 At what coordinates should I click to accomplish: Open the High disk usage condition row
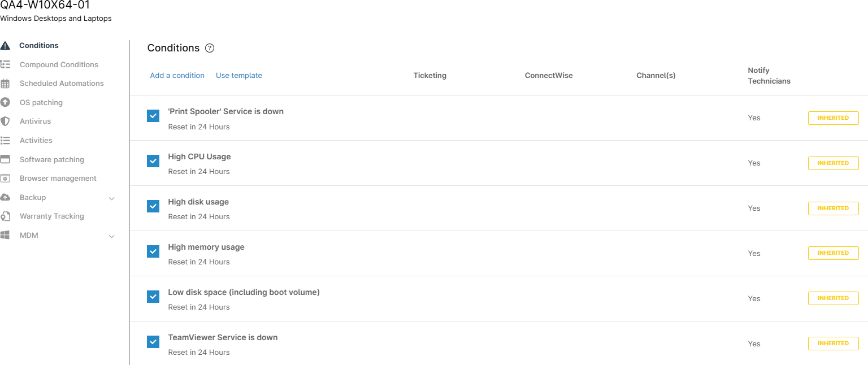point(198,202)
